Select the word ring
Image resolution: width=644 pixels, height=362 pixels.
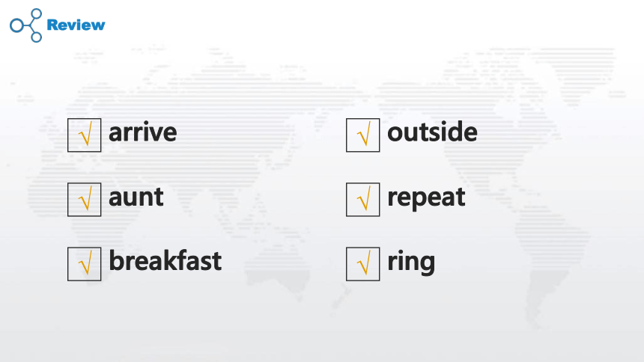411,263
